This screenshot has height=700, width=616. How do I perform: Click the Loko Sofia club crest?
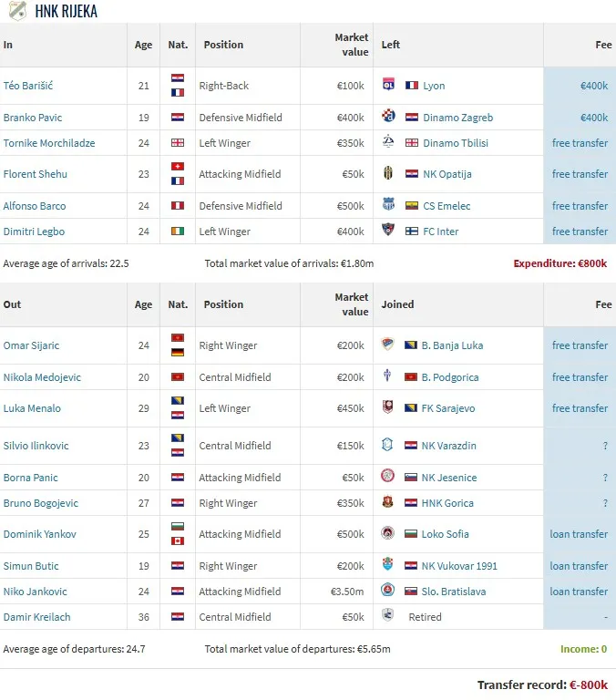tap(388, 534)
